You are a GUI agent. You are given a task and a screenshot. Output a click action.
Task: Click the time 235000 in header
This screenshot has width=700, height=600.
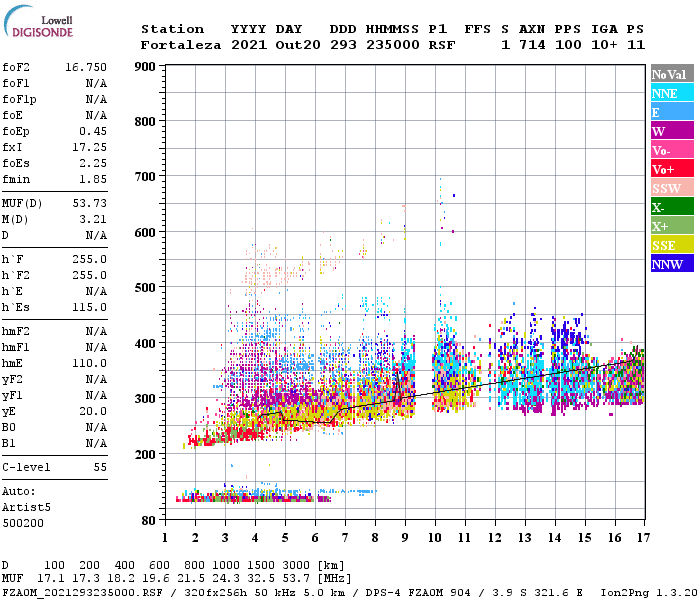393,45
